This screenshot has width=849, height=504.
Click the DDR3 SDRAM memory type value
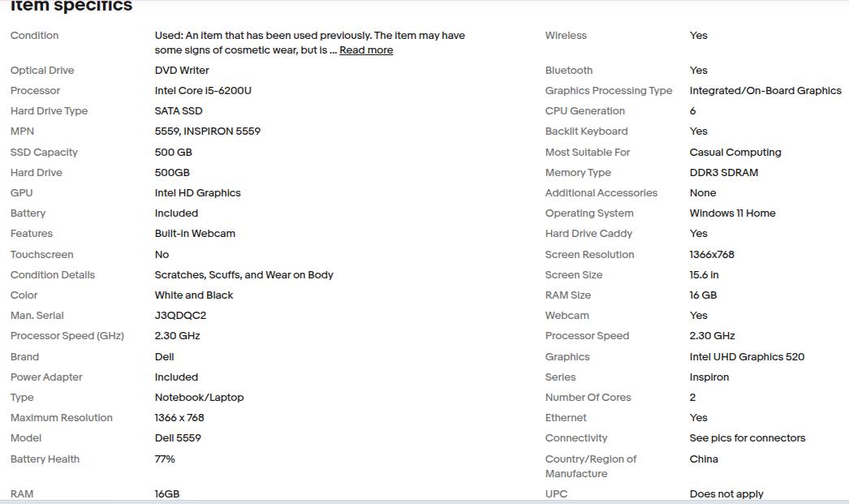coord(724,173)
